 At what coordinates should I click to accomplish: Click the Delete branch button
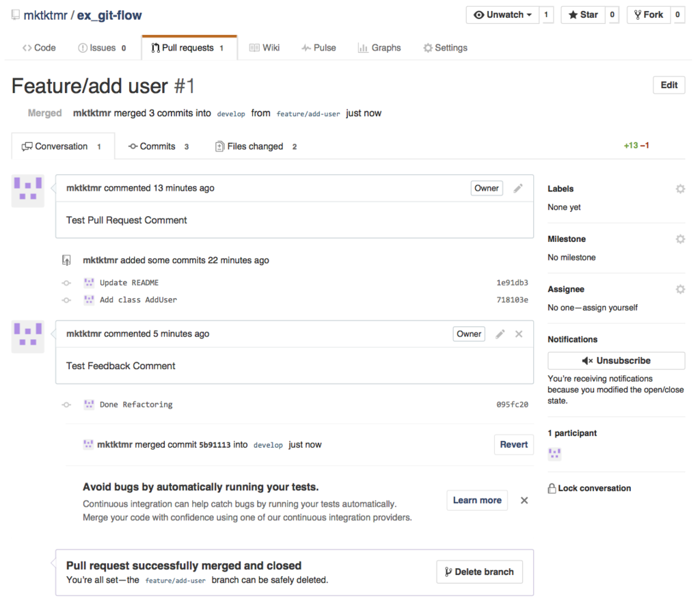pos(479,572)
